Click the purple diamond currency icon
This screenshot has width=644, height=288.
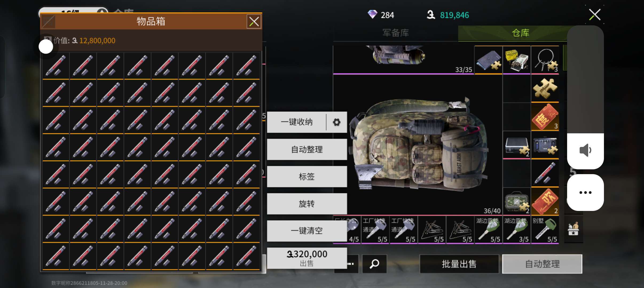click(372, 14)
